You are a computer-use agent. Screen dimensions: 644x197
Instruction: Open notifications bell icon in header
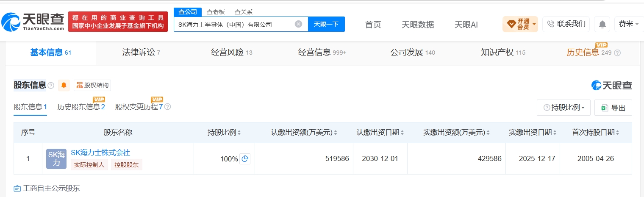[x=602, y=24]
